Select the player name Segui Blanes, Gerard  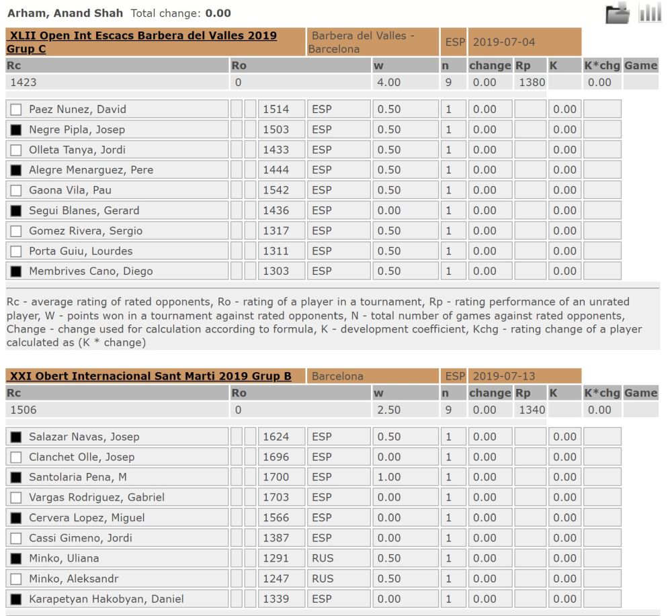click(84, 210)
